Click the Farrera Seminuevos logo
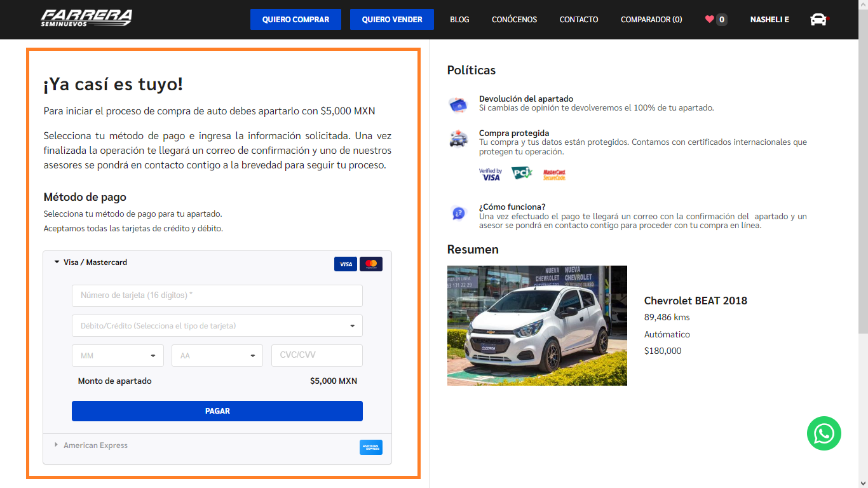868x488 pixels. (x=86, y=18)
